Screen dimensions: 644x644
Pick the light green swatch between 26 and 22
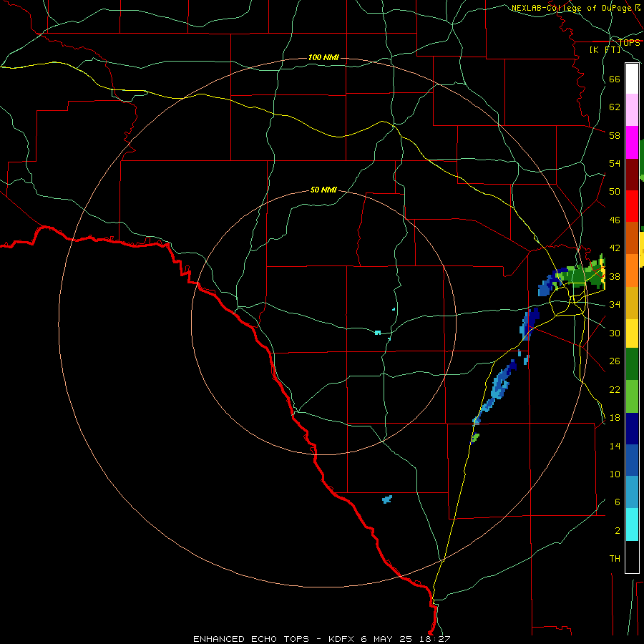pos(632,396)
